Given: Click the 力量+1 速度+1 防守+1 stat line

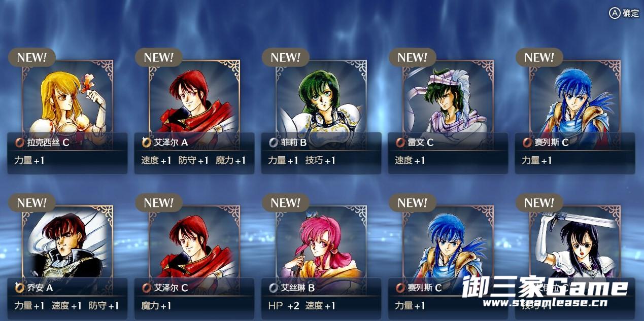Looking at the screenshot, I should [x=66, y=306].
